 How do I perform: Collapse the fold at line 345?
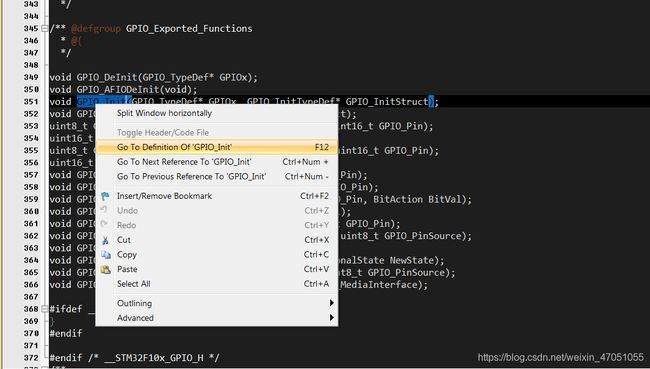pos(44,29)
